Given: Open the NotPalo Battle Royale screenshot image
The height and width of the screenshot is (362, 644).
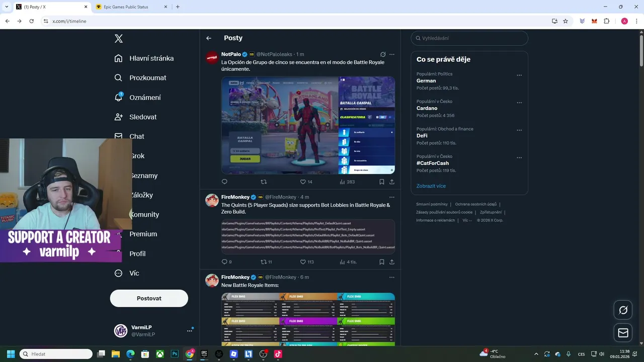Looking at the screenshot, I should coord(308,125).
